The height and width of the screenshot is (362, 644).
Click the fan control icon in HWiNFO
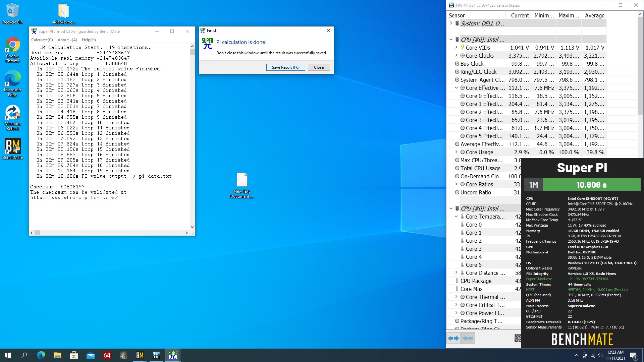[x=518, y=338]
